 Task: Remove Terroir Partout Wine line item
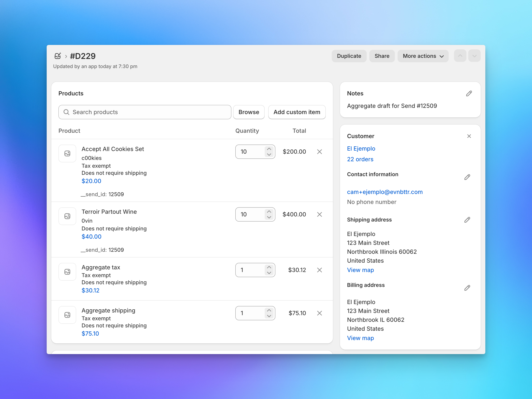[319, 214]
